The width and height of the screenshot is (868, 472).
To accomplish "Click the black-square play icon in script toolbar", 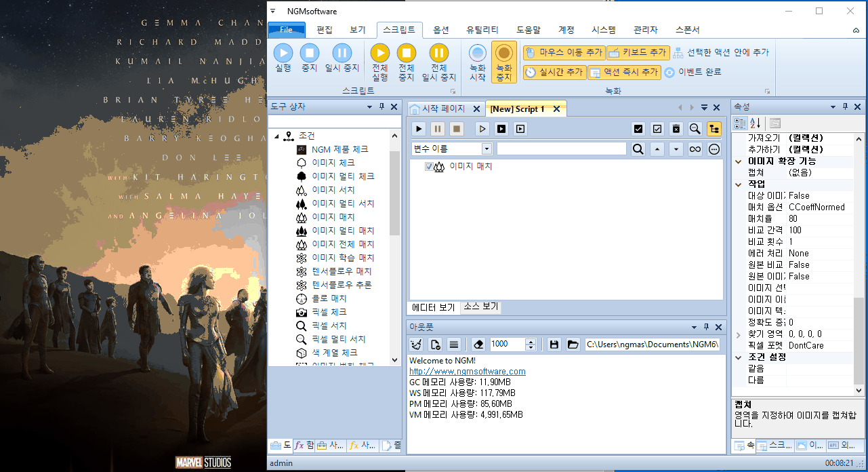I will pyautogui.click(x=501, y=129).
